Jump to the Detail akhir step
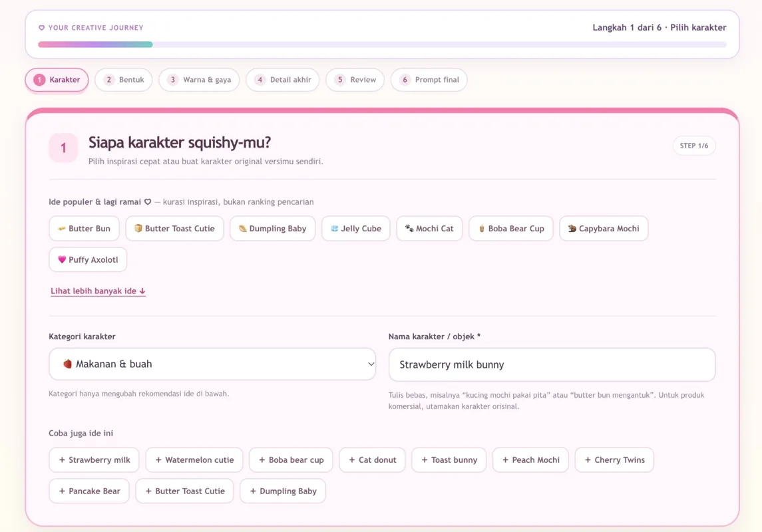This screenshot has height=532, width=762. 283,80
